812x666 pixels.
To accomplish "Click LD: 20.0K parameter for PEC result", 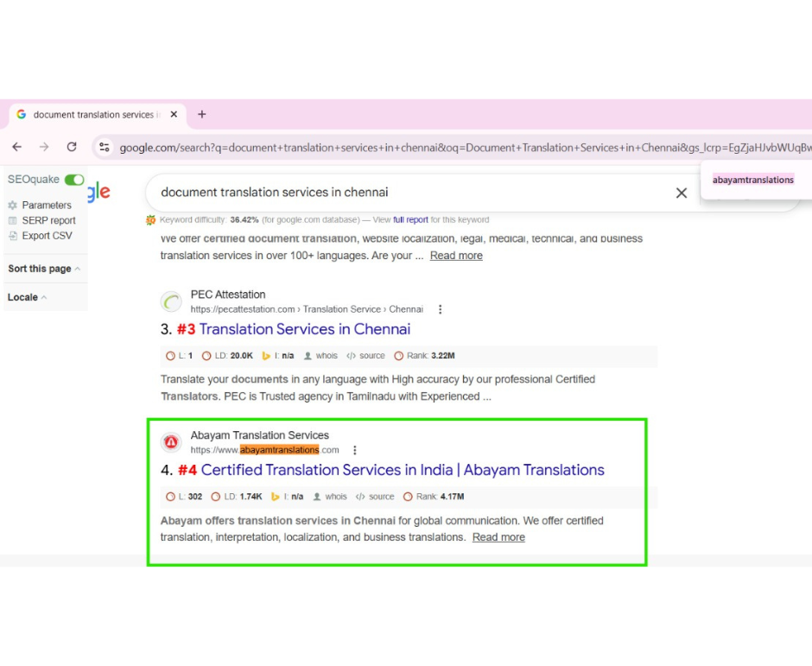I will coord(227,356).
